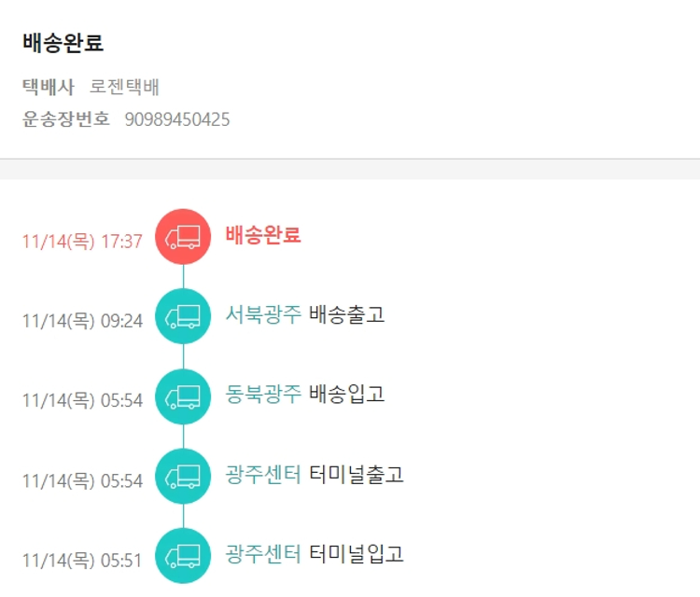Screen dimensions: 700x597
Task: Select the truck icon next to 광주센터 터미널입고
Action: pyautogui.click(x=183, y=556)
